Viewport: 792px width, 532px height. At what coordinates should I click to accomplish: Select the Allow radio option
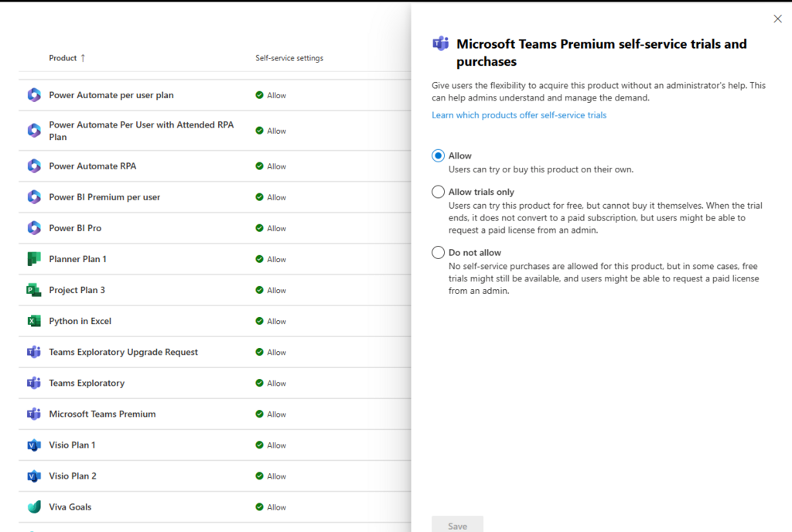tap(439, 155)
